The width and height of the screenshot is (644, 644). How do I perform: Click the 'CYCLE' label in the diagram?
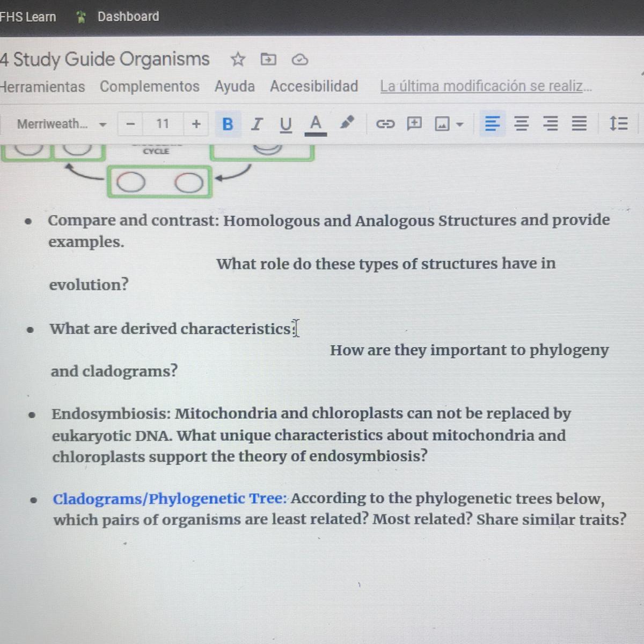156,151
